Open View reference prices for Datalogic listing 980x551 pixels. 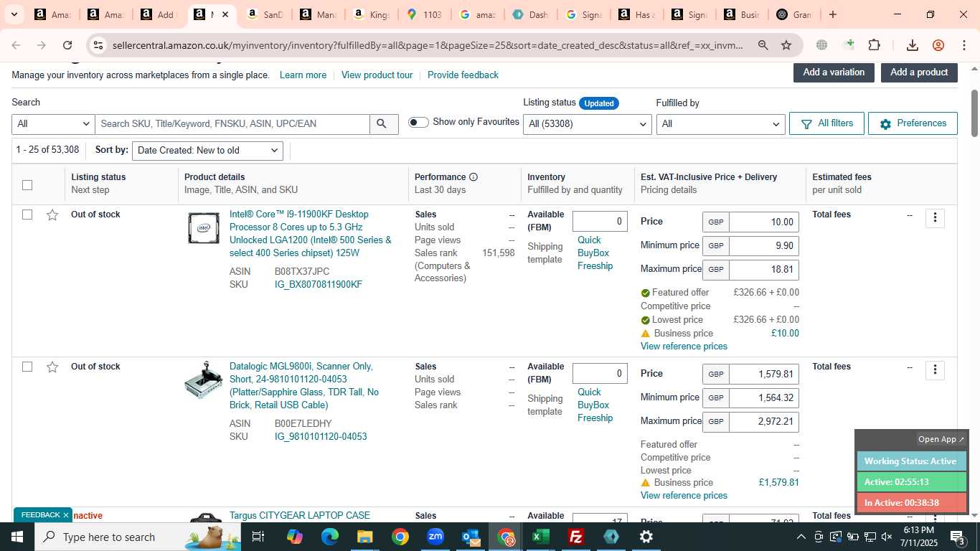684,496
